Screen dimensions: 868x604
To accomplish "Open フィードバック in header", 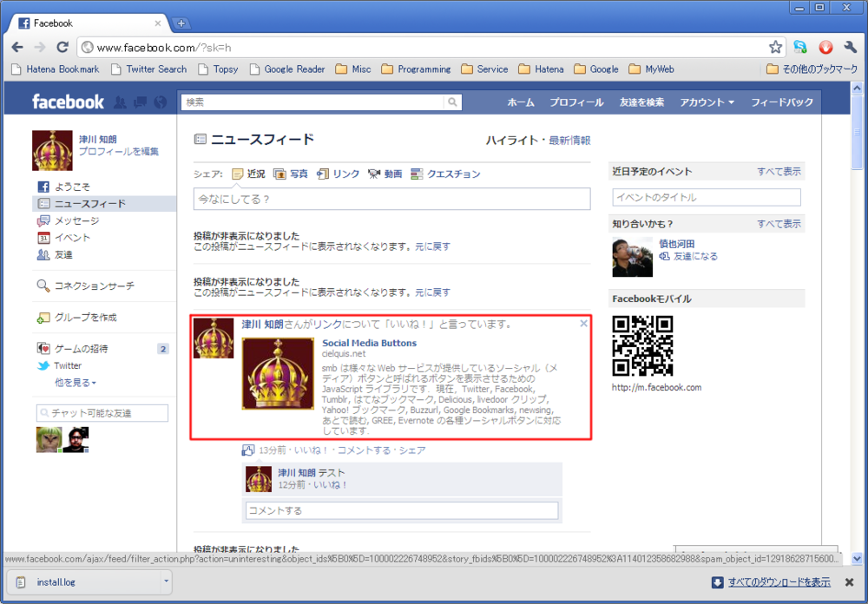I will pyautogui.click(x=782, y=102).
